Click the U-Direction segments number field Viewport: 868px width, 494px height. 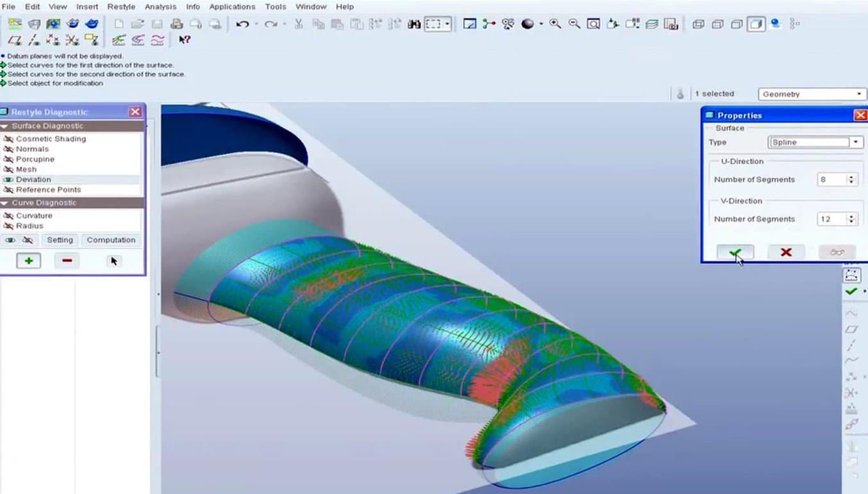[x=831, y=180]
